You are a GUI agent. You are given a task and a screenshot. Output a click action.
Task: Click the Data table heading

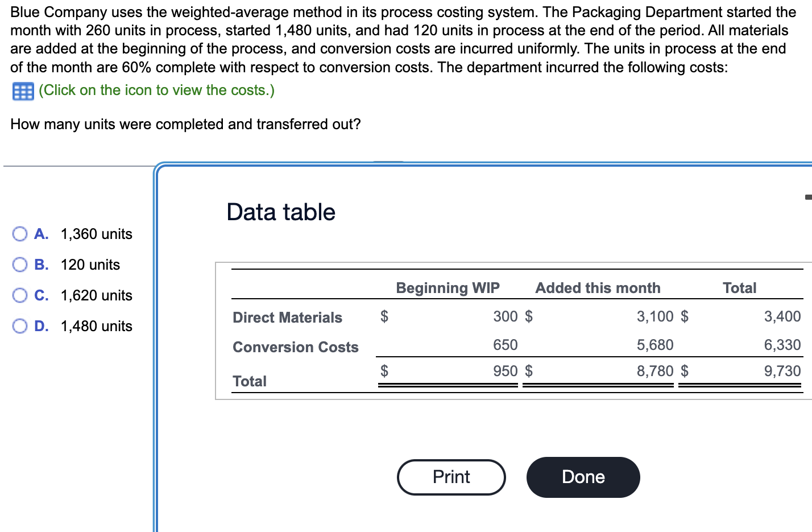(280, 212)
